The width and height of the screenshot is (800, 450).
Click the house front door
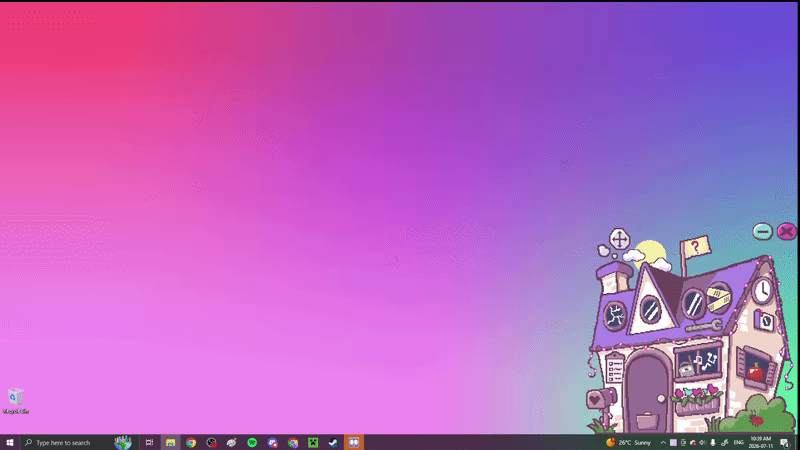pyautogui.click(x=648, y=393)
